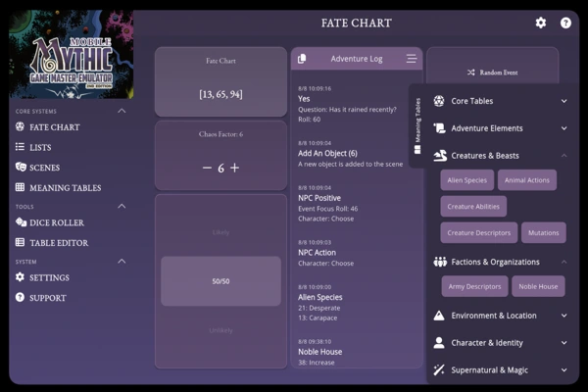Select Meaning Tables in the sidebar

tap(65, 188)
